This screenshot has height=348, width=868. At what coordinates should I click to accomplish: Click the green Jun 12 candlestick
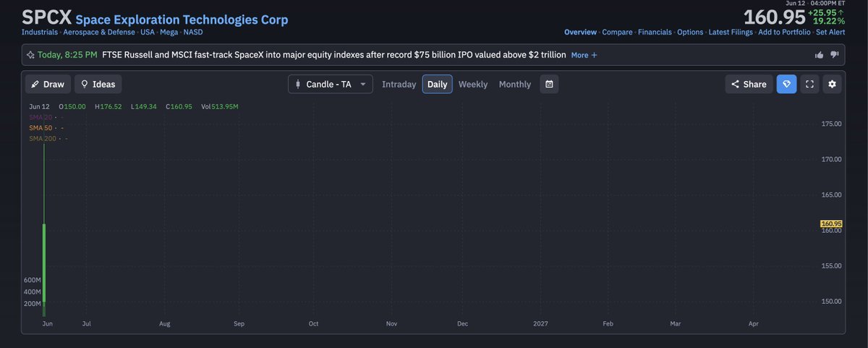pos(44,263)
